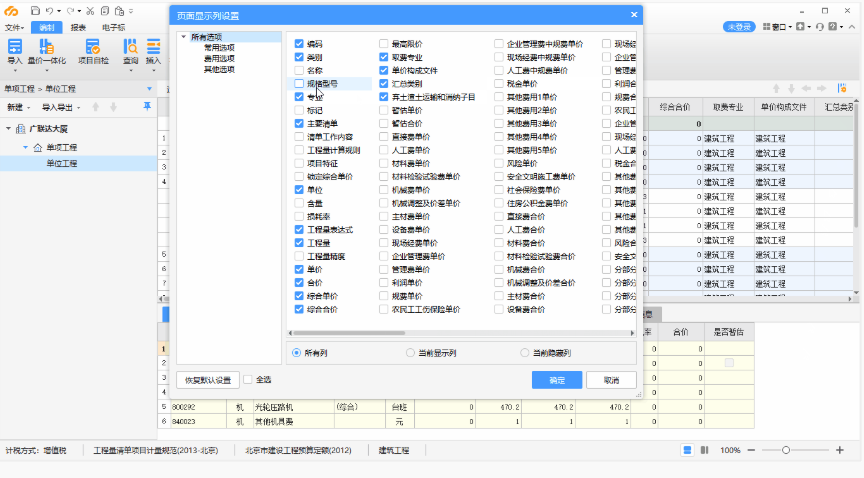Click the Cut scissors icon
Viewport: 864px width, 478px height.
coord(90,10)
